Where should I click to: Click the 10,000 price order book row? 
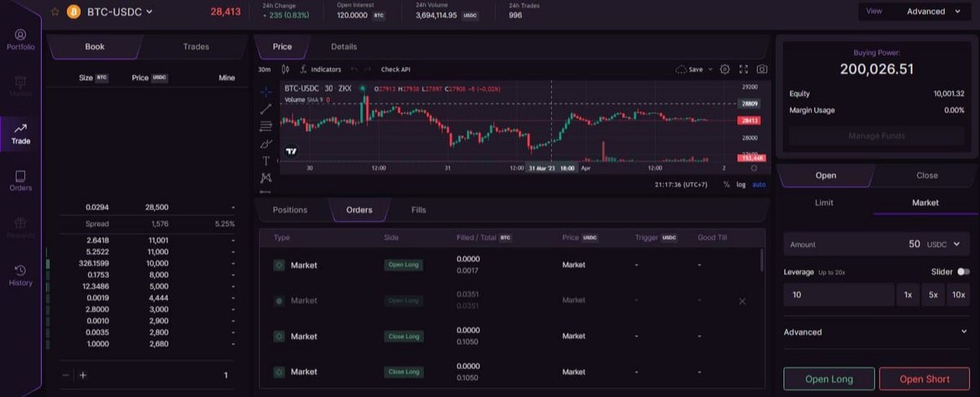click(146, 264)
